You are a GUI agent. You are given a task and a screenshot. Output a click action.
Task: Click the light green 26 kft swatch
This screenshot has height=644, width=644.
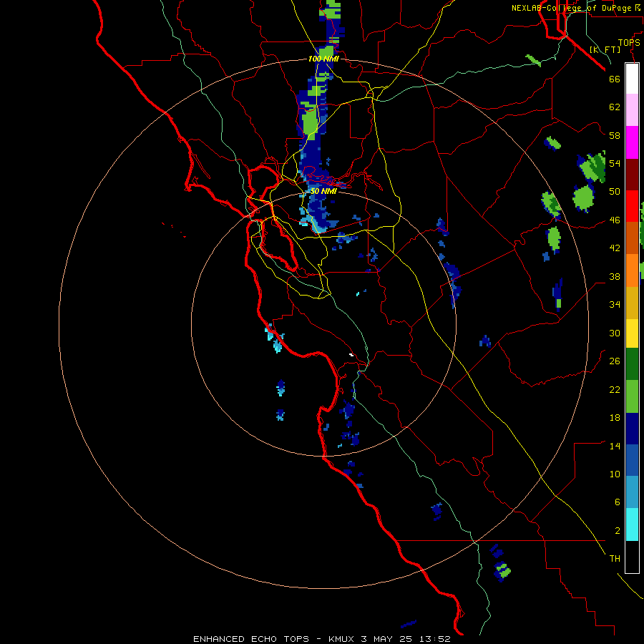[632, 396]
